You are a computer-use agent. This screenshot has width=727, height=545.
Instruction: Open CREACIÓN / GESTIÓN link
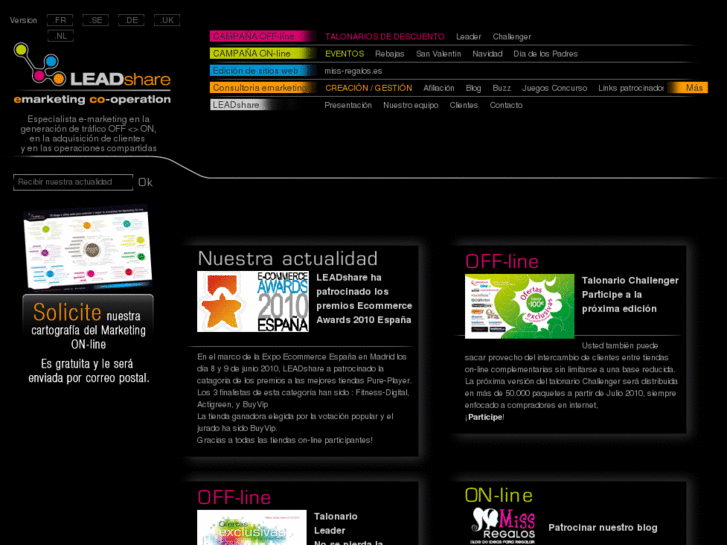[x=369, y=88]
